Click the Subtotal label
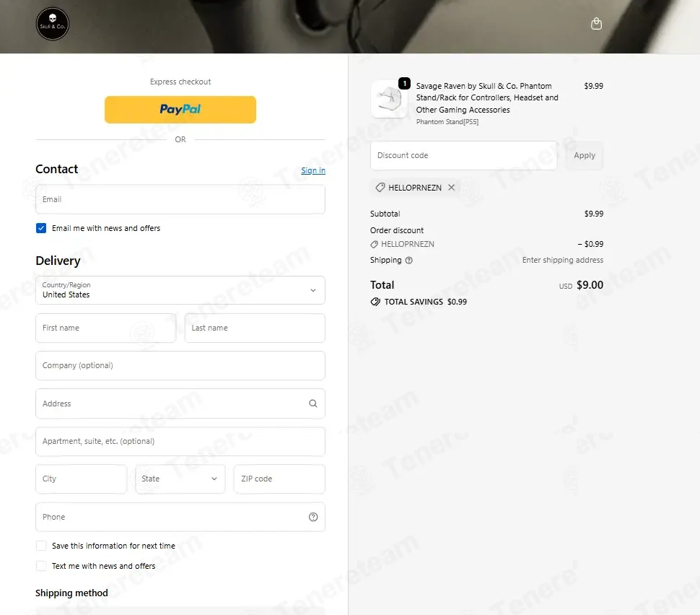 tap(385, 214)
